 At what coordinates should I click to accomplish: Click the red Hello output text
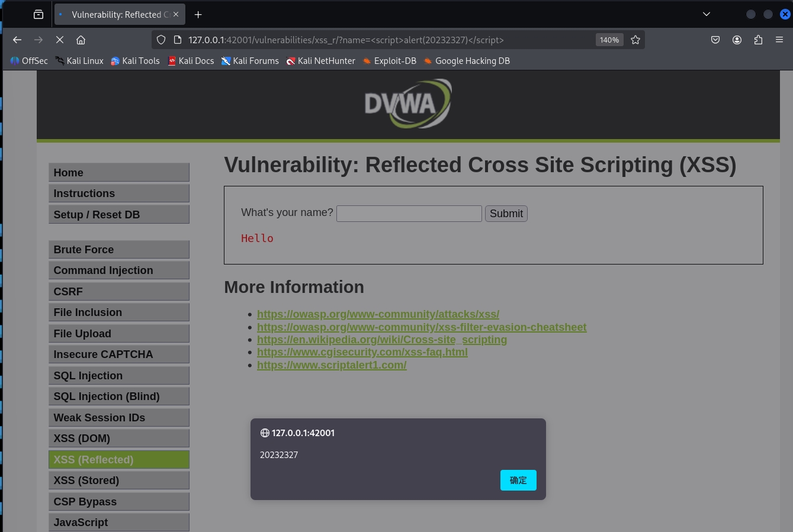257,238
